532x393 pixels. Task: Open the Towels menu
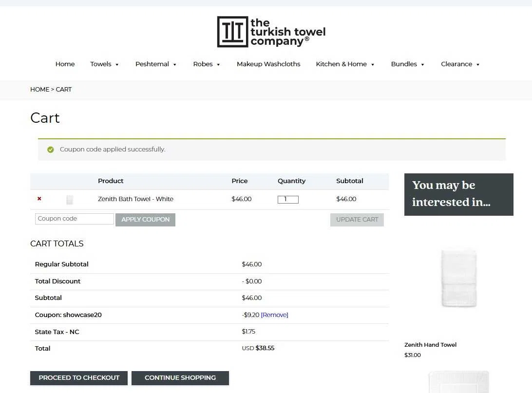click(x=101, y=64)
